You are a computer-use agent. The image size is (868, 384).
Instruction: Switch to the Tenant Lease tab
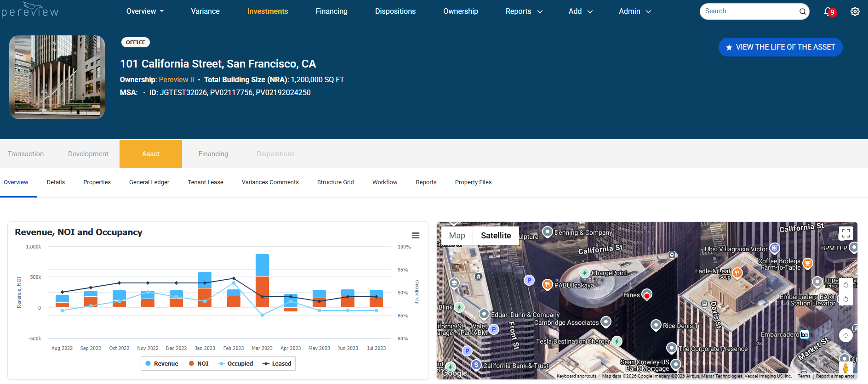(x=206, y=182)
